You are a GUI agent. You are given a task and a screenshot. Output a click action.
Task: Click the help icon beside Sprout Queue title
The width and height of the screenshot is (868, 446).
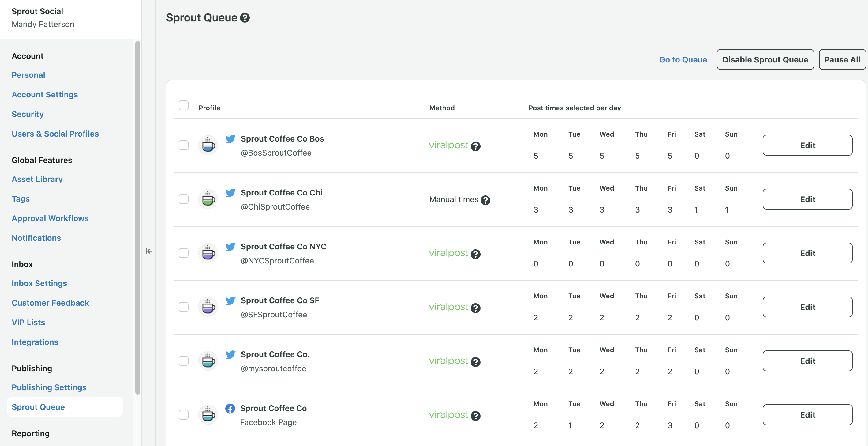pos(245,18)
